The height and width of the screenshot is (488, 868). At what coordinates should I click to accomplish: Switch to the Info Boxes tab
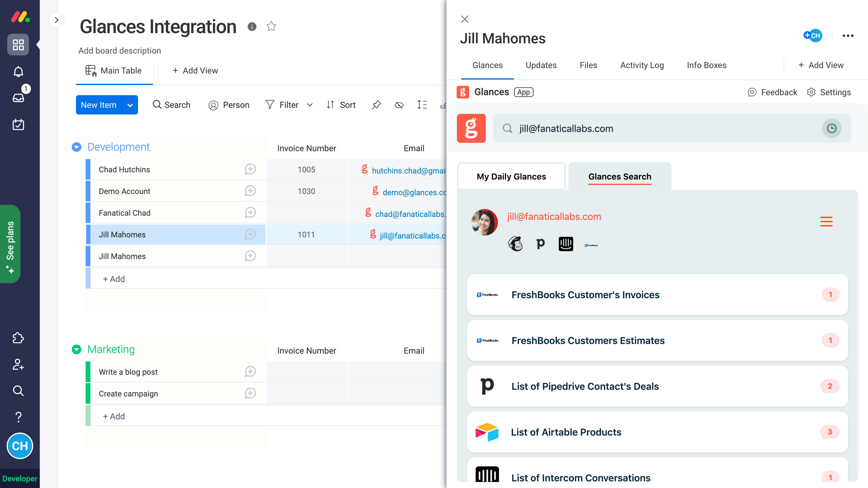[x=706, y=65]
